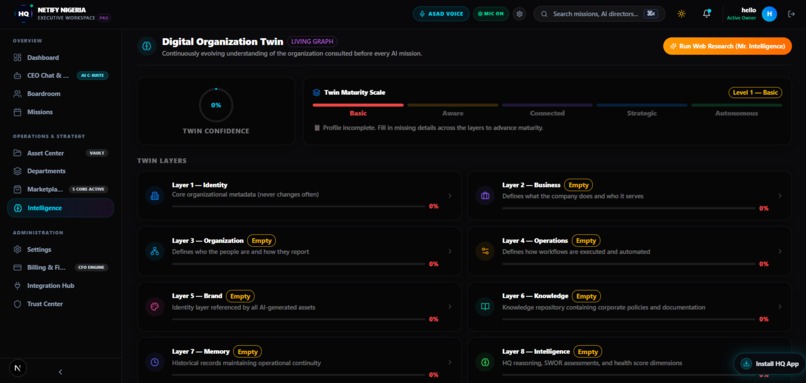Run Web Research (Mr. Intelligence)
806x383 pixels.
pyautogui.click(x=727, y=46)
